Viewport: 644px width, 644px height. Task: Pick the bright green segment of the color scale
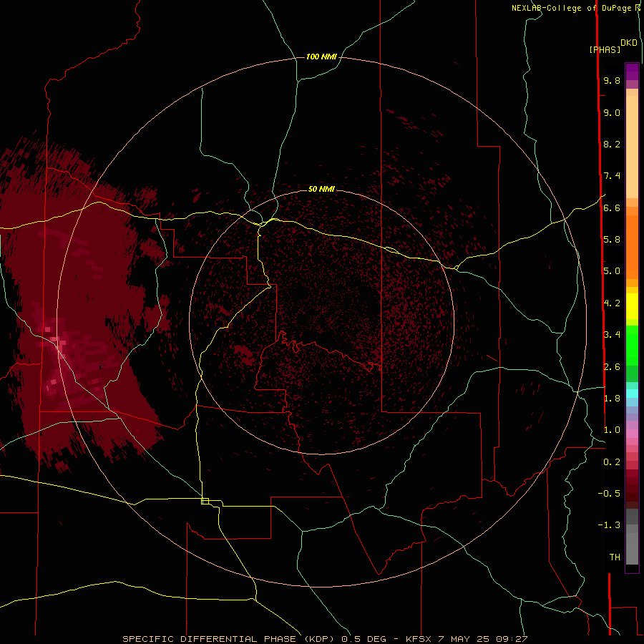pyautogui.click(x=632, y=345)
